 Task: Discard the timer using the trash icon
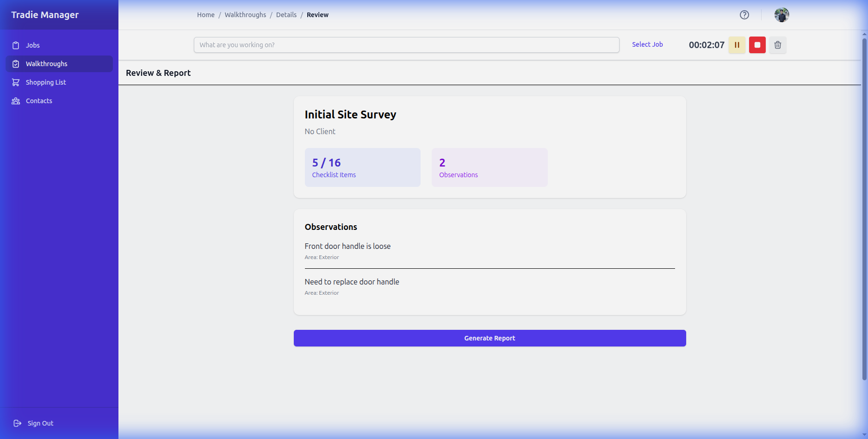(777, 45)
